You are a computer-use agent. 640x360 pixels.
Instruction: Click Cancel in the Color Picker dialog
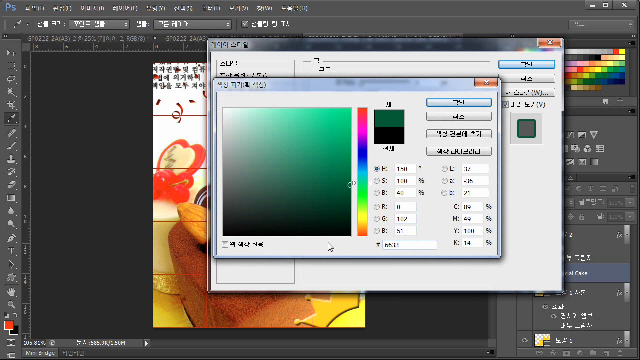coord(459,117)
